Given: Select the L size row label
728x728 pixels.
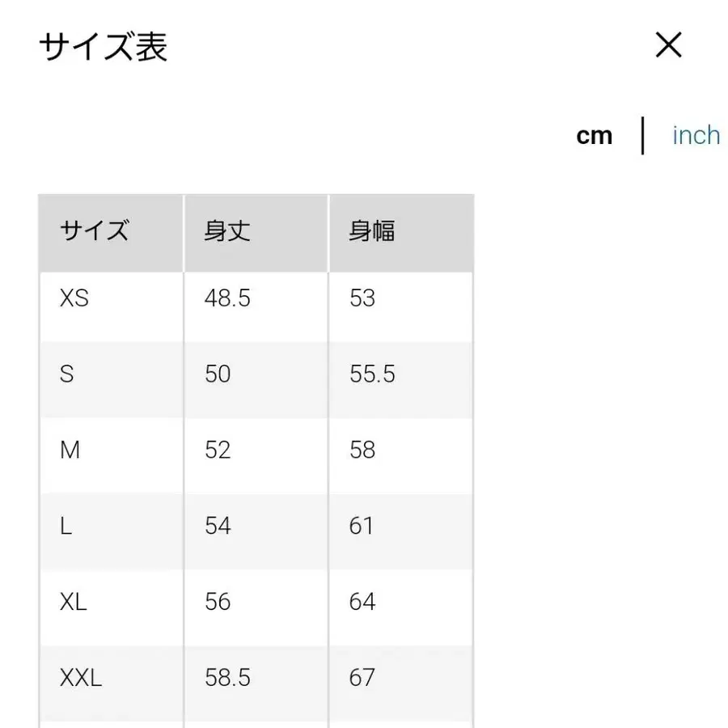Looking at the screenshot, I should coord(66,526).
